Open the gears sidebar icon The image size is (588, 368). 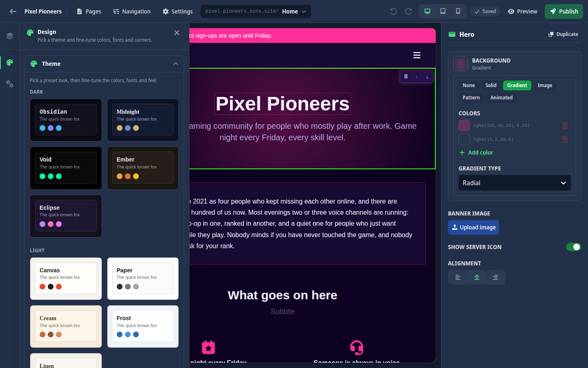(x=10, y=84)
